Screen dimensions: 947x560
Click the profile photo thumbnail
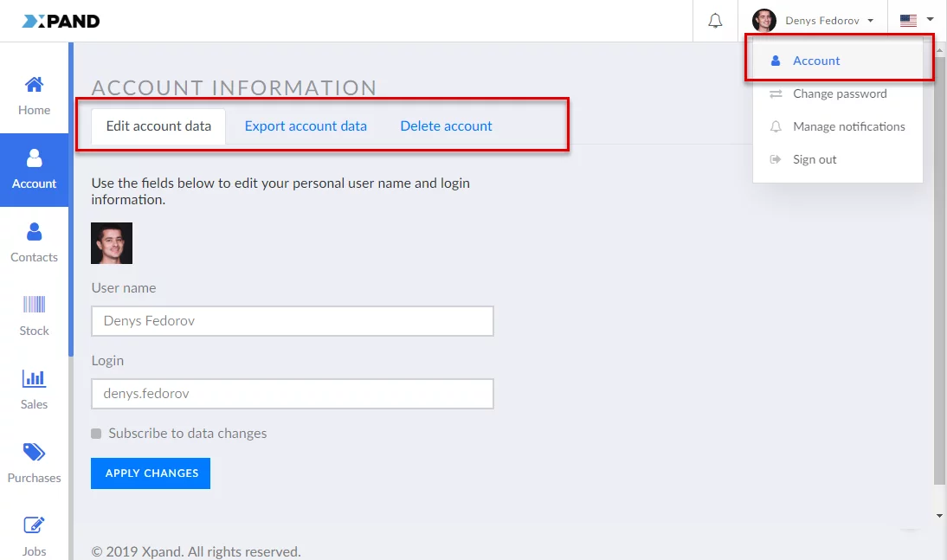click(112, 243)
